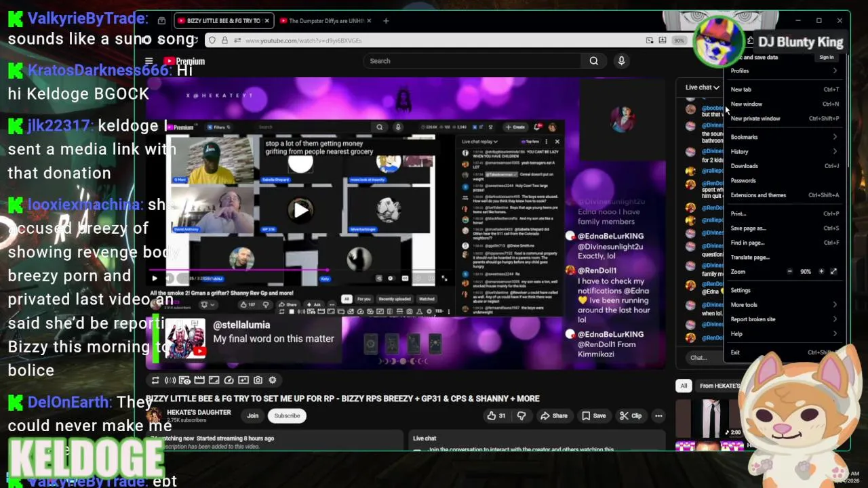The image size is (868, 488).
Task: Click the youtube.com address bar URL
Action: click(x=303, y=41)
